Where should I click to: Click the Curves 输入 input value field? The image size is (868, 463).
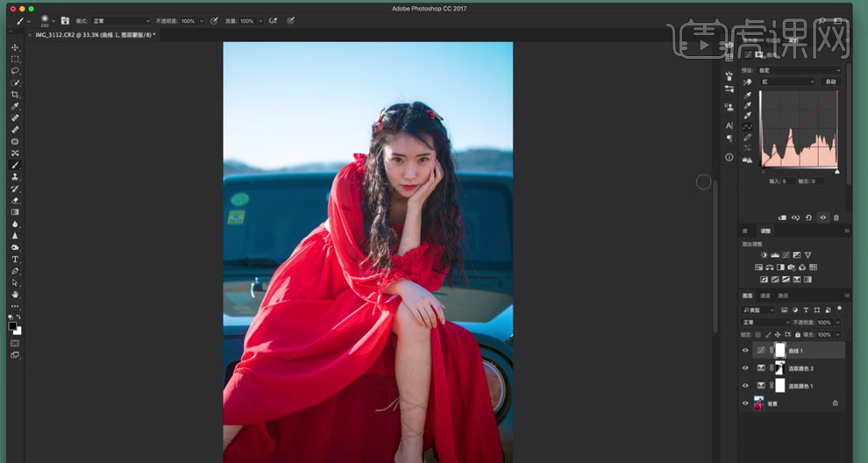(x=787, y=182)
